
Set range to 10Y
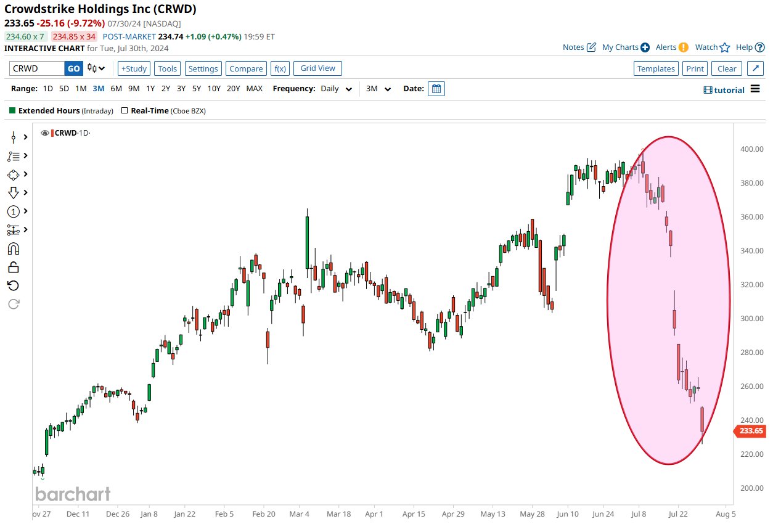(214, 89)
